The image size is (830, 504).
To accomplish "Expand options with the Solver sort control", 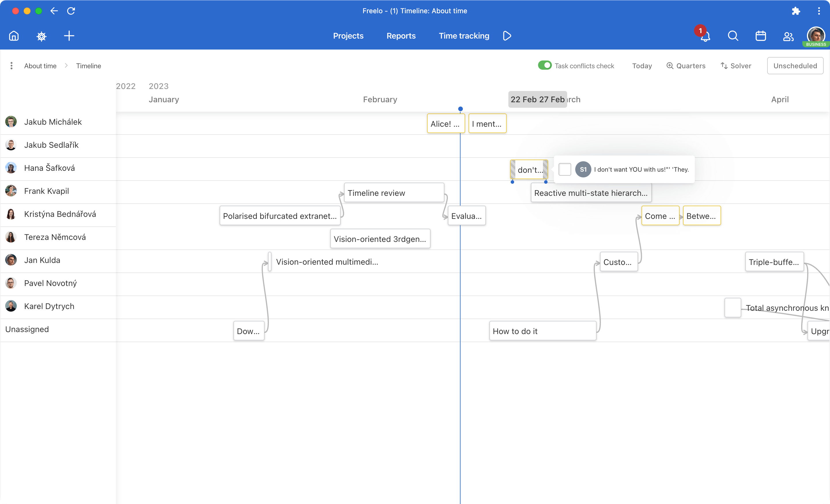I will click(x=724, y=66).
